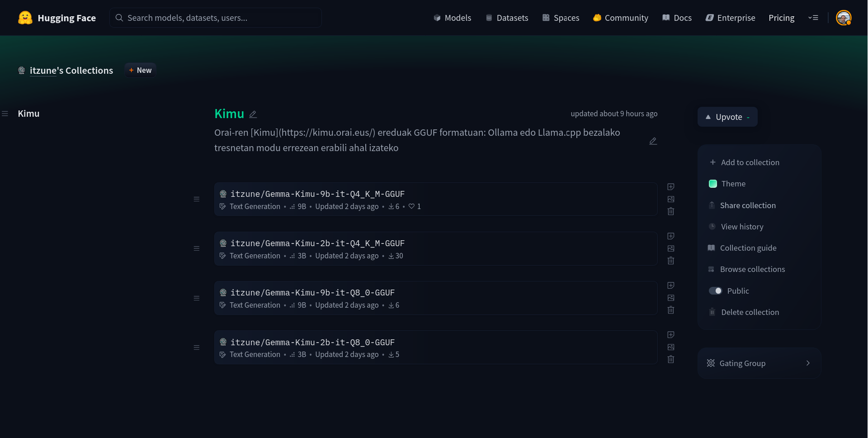868x438 pixels.
Task: Click the edit pencil beside Kimu title
Action: point(253,114)
